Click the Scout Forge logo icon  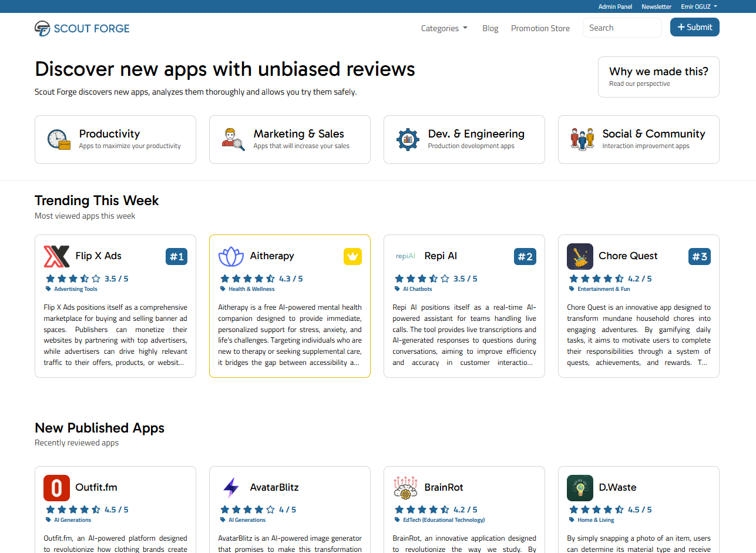tap(42, 28)
